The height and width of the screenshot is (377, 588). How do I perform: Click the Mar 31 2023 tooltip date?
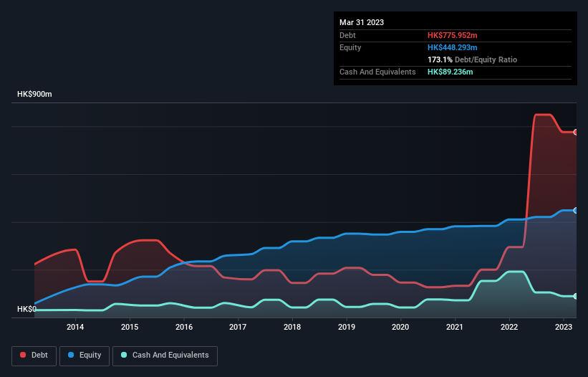click(x=362, y=22)
